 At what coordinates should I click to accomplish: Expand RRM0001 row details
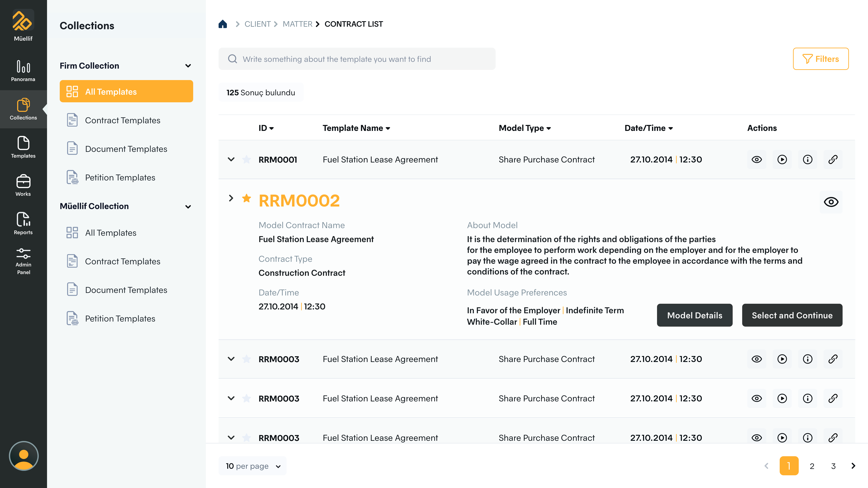click(231, 159)
